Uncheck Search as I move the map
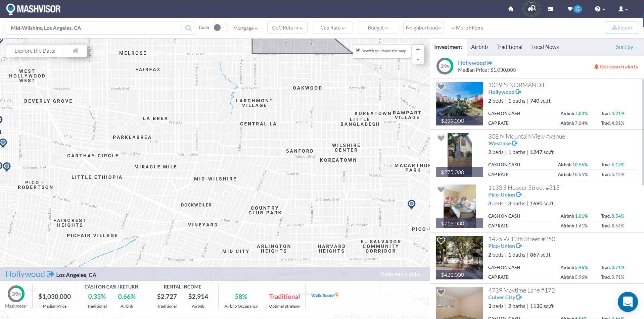 [x=358, y=51]
